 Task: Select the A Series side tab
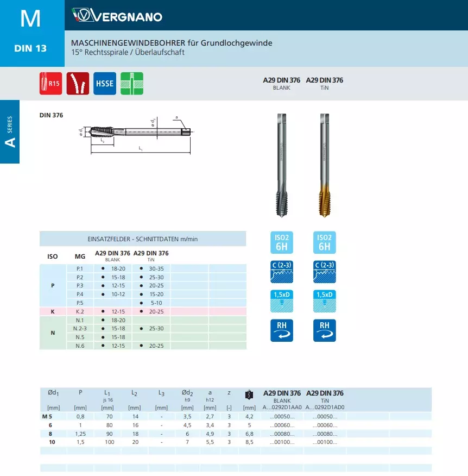click(10, 132)
